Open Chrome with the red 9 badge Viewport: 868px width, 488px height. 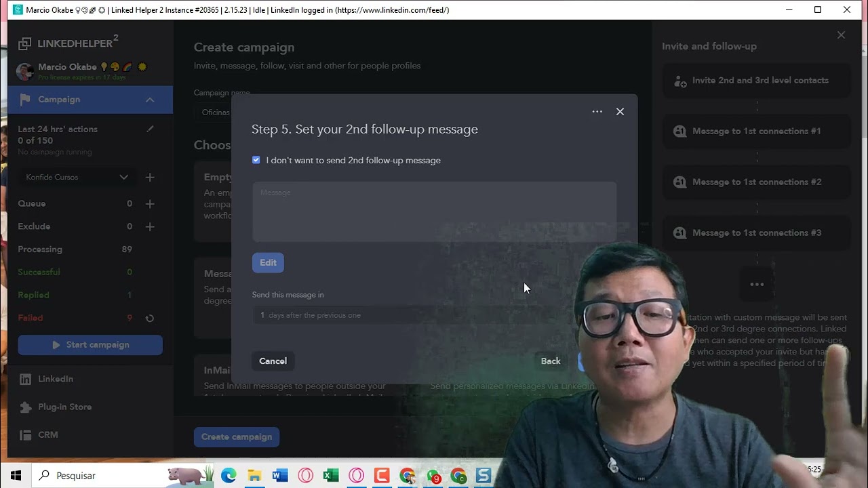point(433,476)
